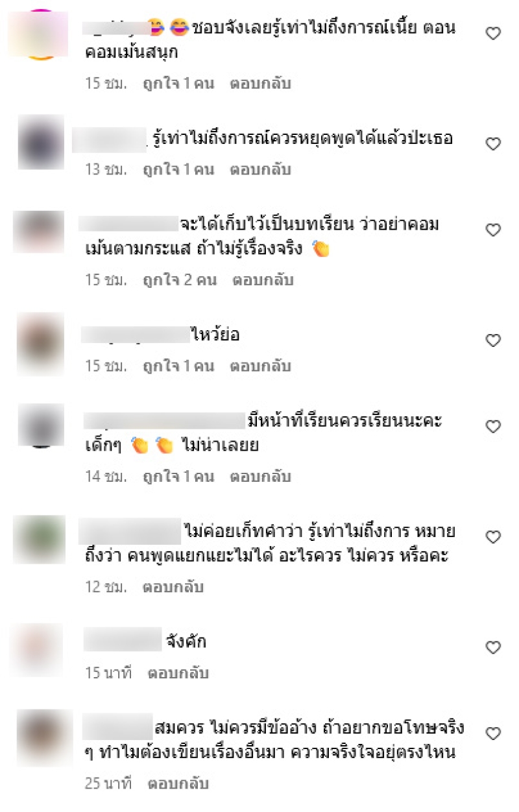Open the green avatar beside the ไม่ค่อยเก็ทคำว่า comment

(x=40, y=540)
